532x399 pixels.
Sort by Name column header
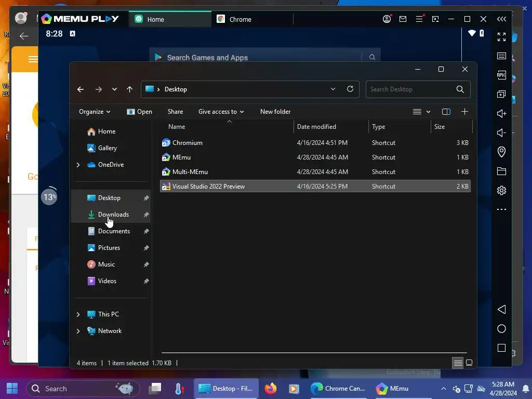click(227, 127)
